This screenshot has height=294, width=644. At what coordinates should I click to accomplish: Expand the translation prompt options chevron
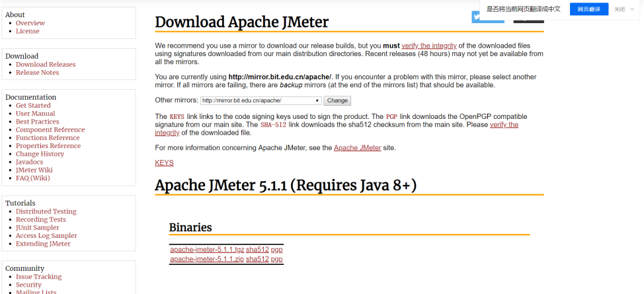coord(632,9)
